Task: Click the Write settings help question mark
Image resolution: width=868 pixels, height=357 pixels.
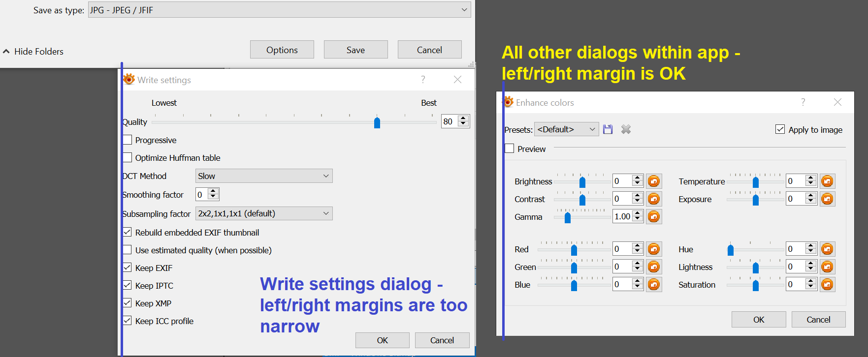Action: pyautogui.click(x=423, y=80)
